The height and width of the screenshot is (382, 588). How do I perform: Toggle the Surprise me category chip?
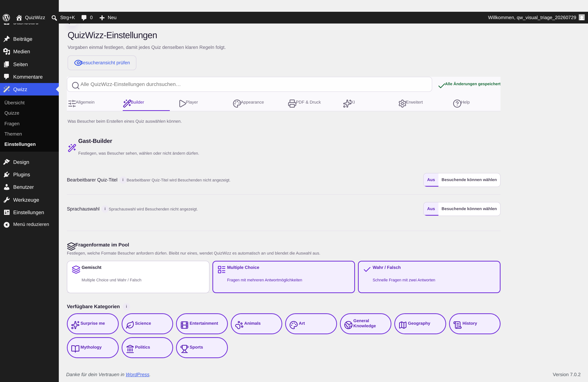pos(93,324)
